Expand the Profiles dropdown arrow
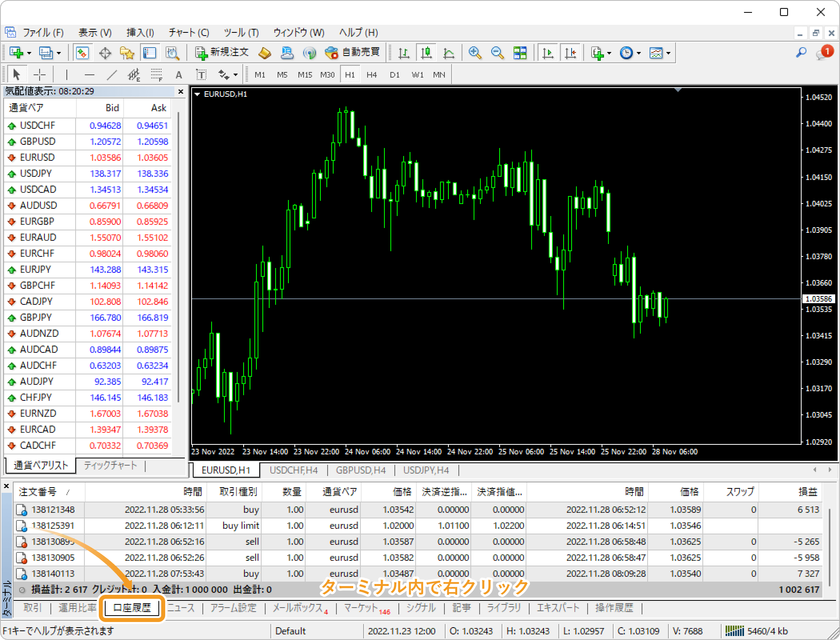Screen dimensions: 840x640 click(59, 53)
